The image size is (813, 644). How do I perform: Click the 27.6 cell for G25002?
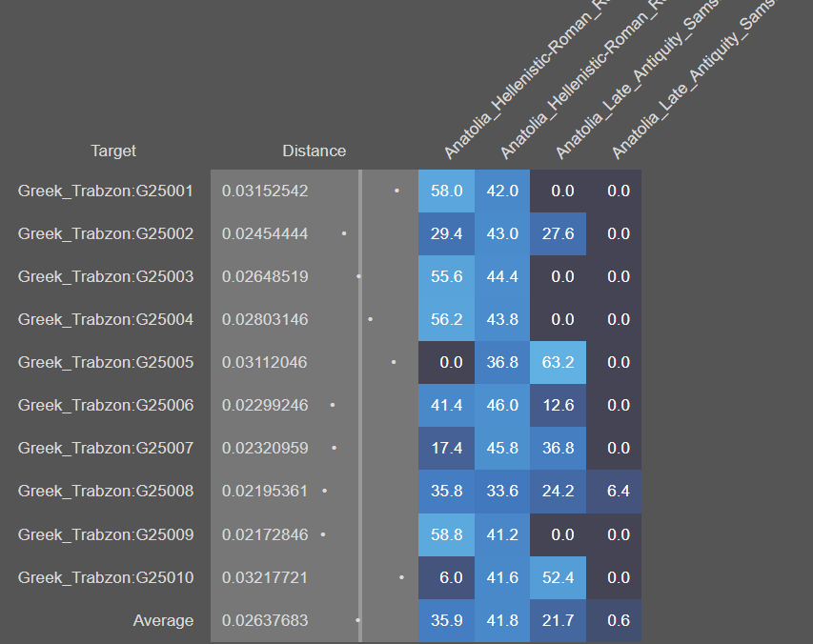pos(558,233)
